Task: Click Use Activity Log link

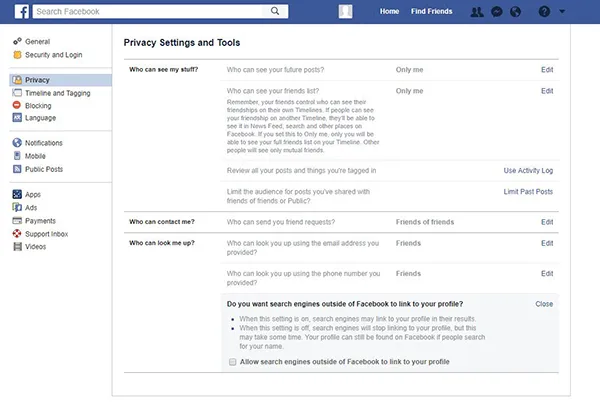Action: click(x=528, y=171)
